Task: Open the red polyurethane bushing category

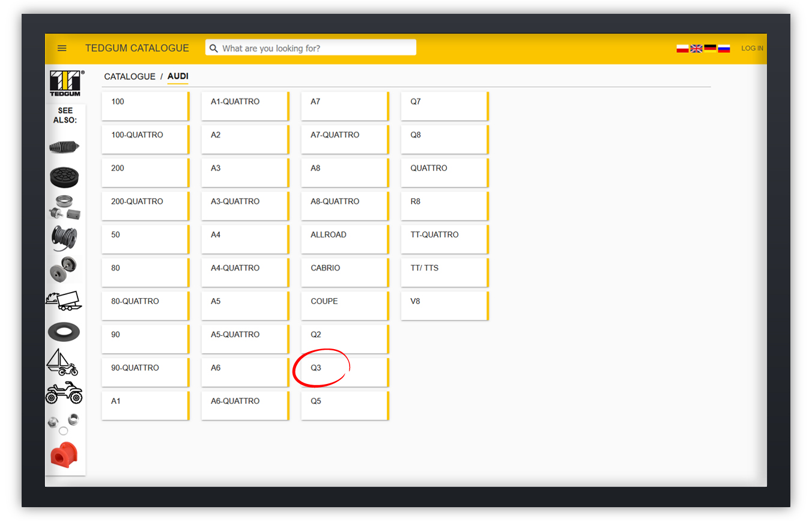Action: click(x=64, y=455)
